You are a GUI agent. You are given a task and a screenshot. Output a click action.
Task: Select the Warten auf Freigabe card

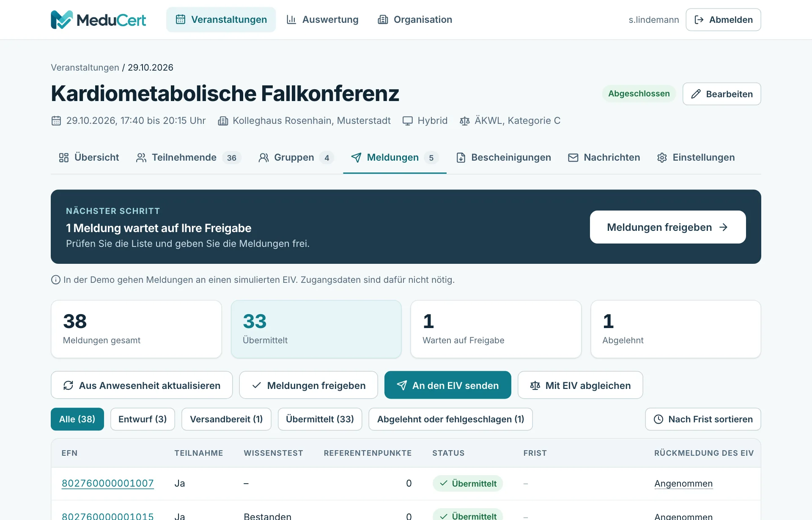496,329
